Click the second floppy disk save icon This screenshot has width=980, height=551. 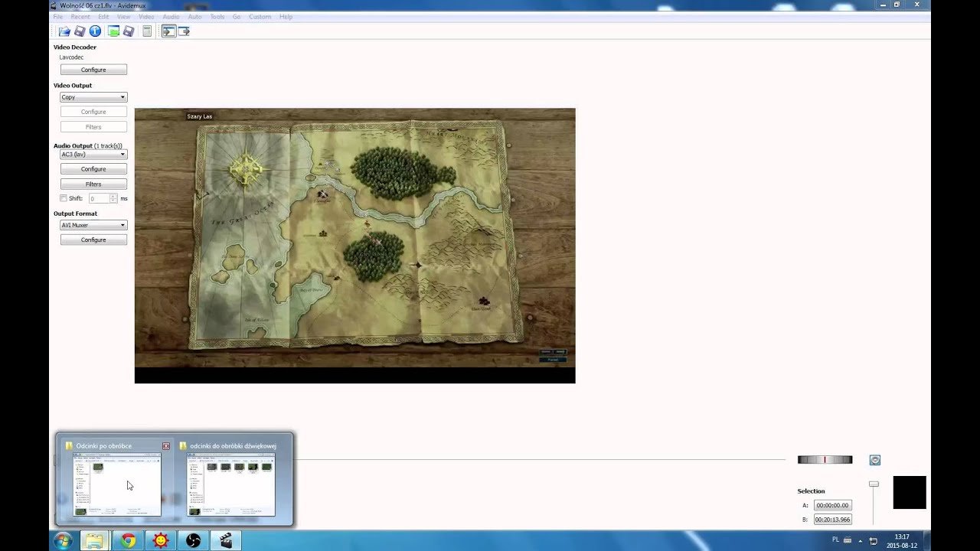pos(129,31)
